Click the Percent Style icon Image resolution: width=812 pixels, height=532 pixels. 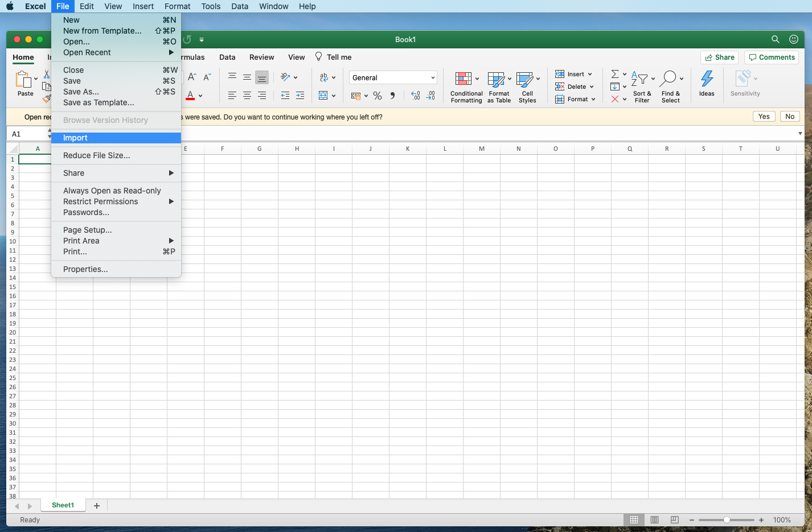click(378, 96)
